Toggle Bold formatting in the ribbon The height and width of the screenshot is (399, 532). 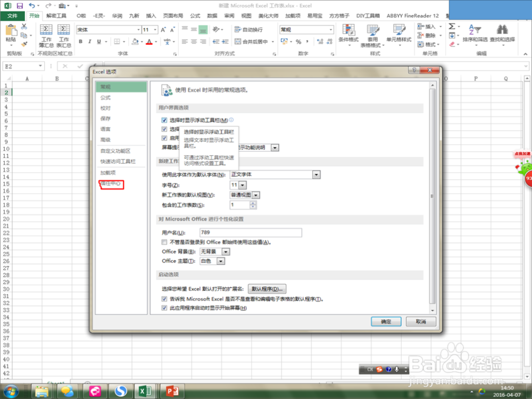80,41
